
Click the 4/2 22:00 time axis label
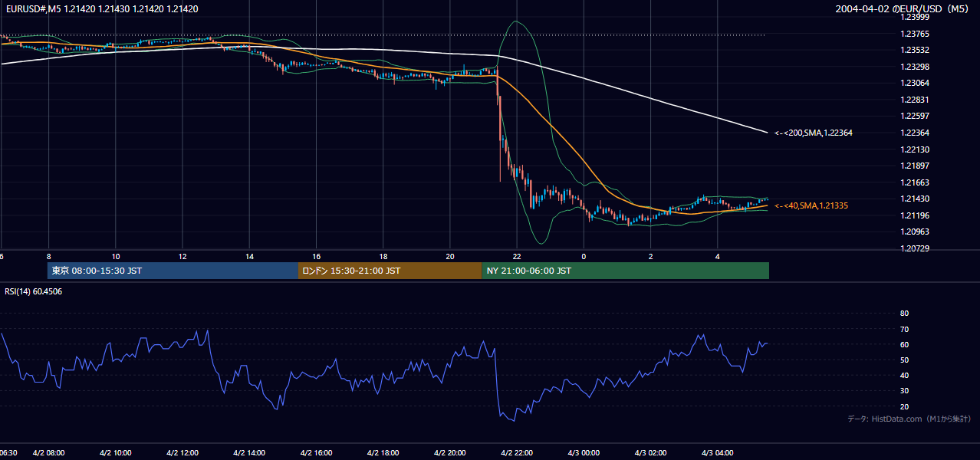(517, 453)
